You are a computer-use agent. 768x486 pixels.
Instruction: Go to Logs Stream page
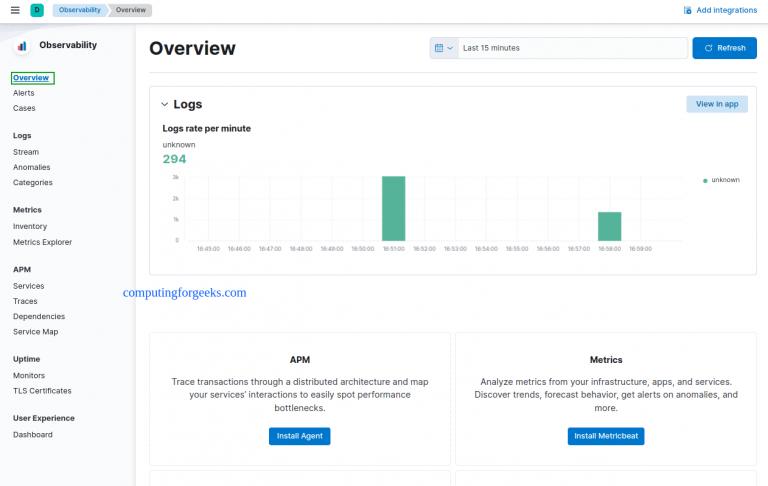click(x=26, y=152)
